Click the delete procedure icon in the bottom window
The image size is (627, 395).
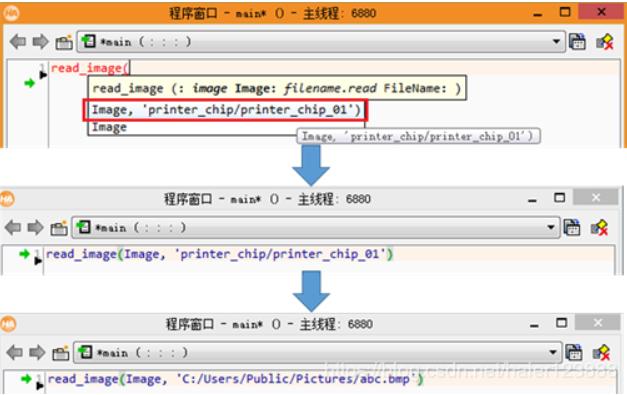coord(601,353)
